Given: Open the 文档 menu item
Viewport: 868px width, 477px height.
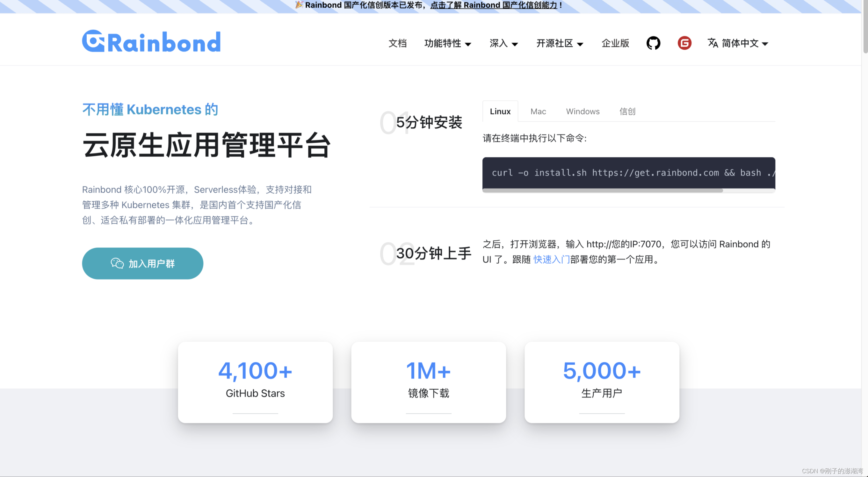Looking at the screenshot, I should pyautogui.click(x=398, y=43).
